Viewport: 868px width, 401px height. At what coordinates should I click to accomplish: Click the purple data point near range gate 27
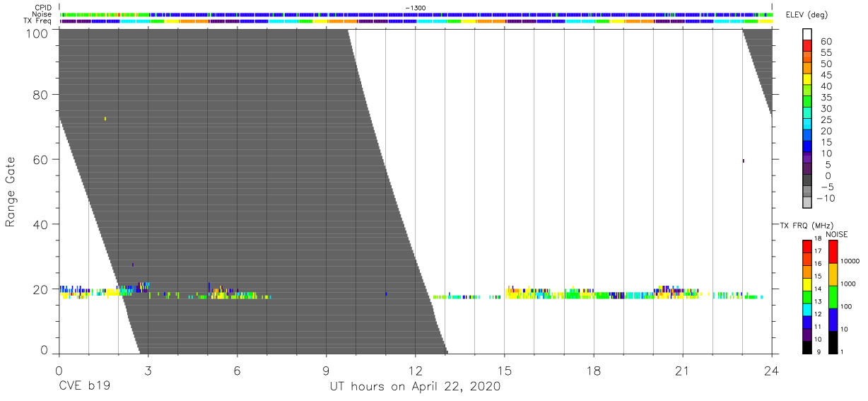click(133, 265)
